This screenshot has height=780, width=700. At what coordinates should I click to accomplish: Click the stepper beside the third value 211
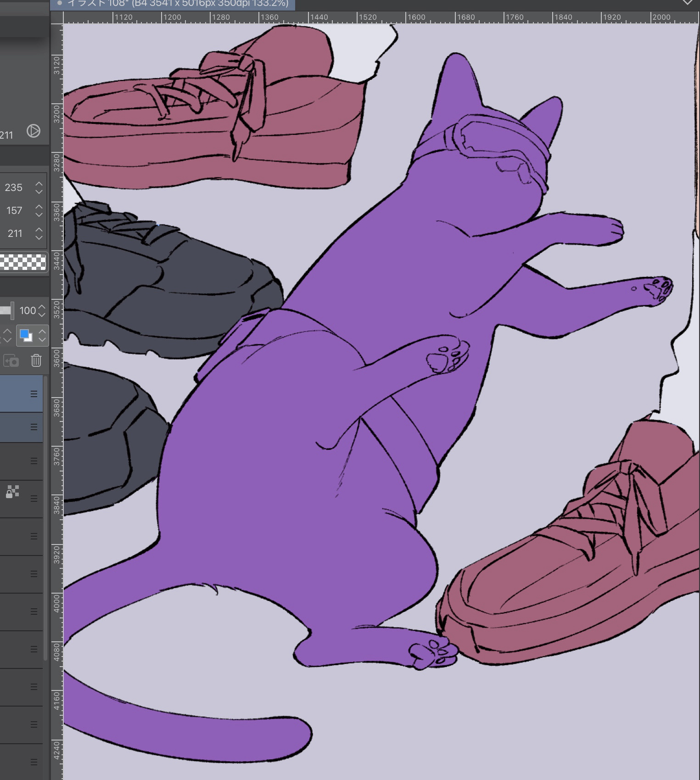pos(39,233)
